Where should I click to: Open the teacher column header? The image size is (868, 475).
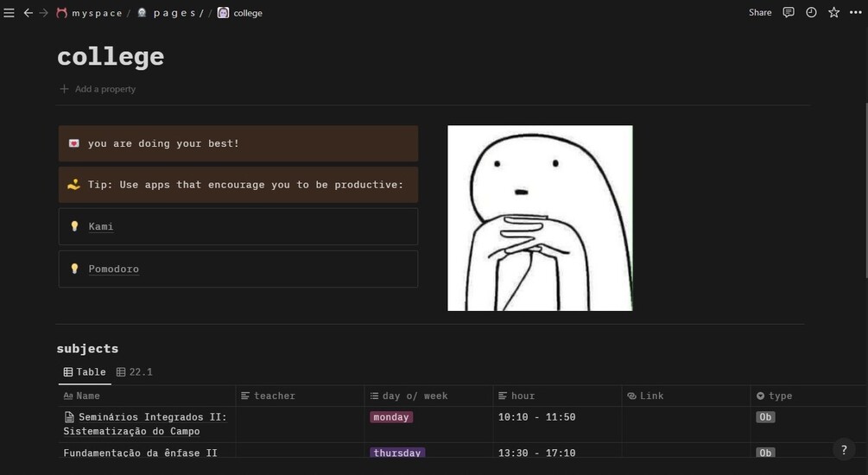(x=300, y=396)
